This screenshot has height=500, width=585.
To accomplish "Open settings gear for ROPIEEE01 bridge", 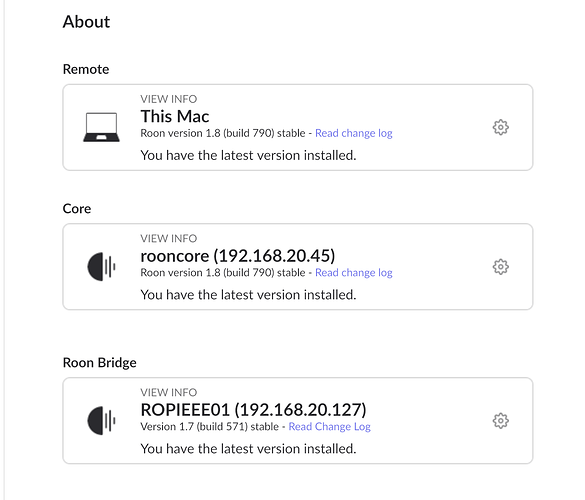I will click(x=500, y=421).
